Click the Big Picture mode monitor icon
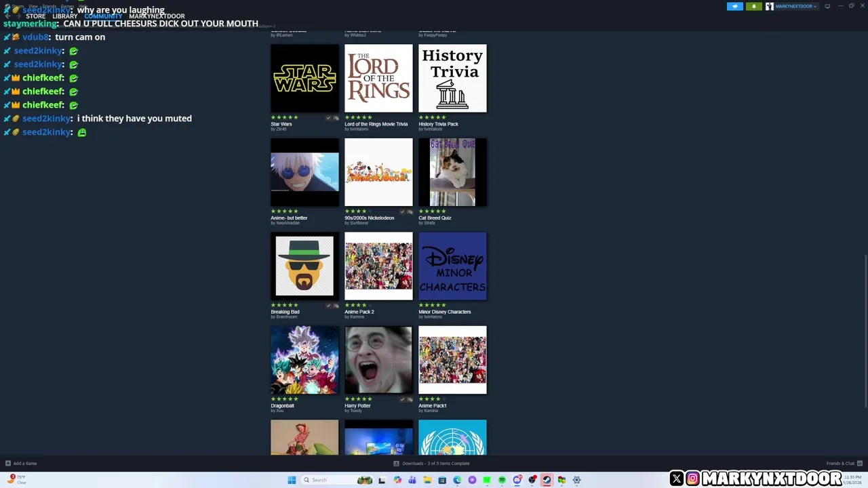 pyautogui.click(x=827, y=6)
